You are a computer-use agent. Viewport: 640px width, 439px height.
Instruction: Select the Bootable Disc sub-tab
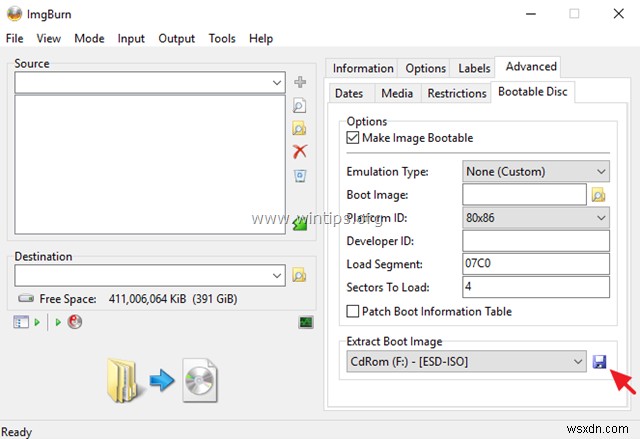[x=533, y=92]
